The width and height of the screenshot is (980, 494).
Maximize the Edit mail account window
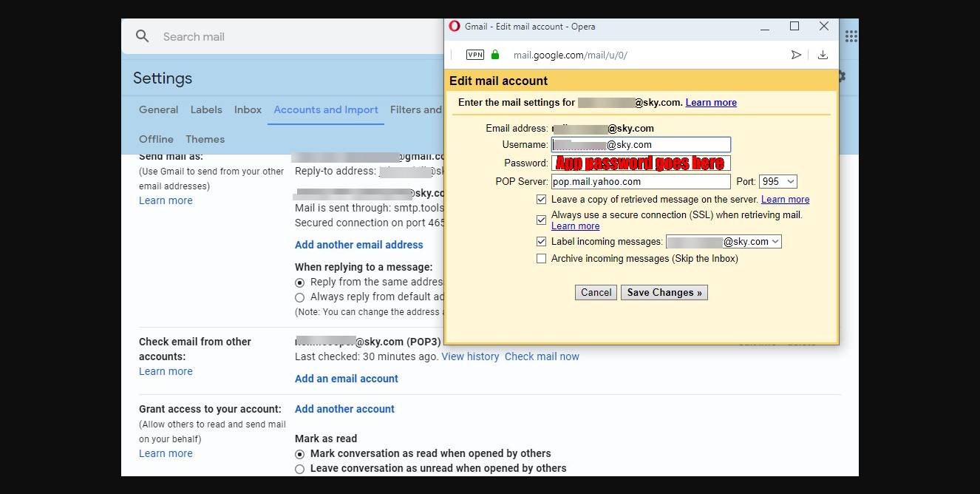[794, 27]
